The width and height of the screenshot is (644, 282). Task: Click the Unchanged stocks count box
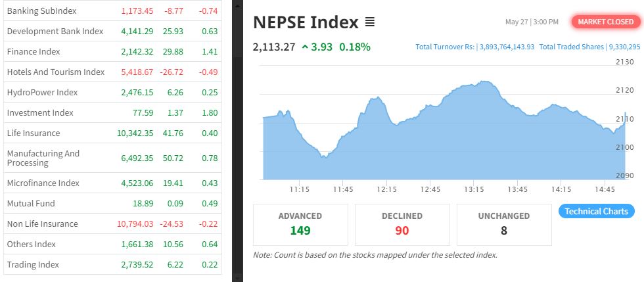(504, 224)
